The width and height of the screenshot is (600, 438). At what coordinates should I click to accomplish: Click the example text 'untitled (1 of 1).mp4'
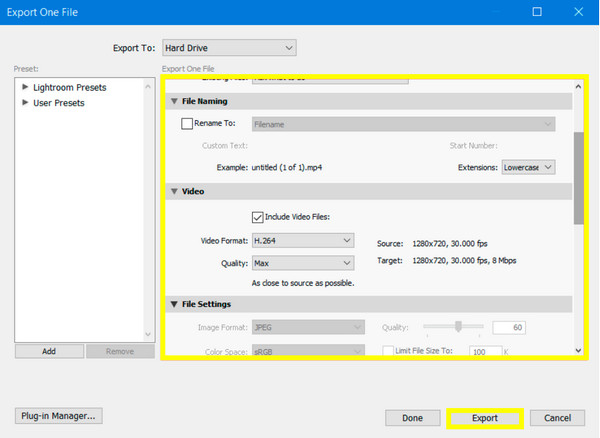pyautogui.click(x=287, y=168)
